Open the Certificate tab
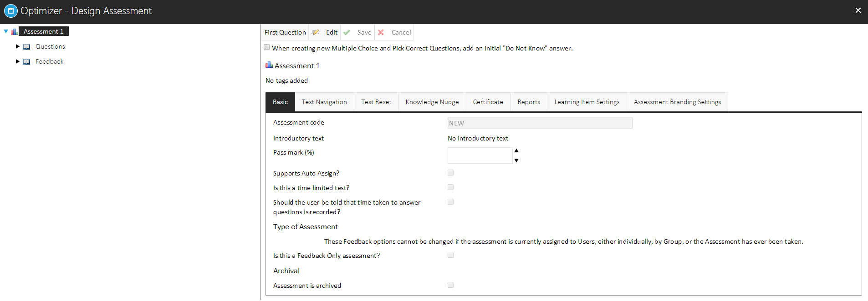 488,102
